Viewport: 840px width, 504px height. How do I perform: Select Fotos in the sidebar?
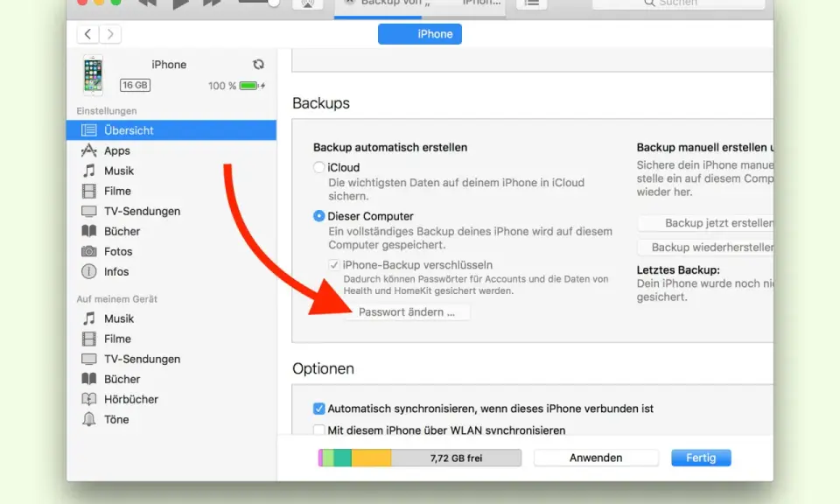coord(171,251)
